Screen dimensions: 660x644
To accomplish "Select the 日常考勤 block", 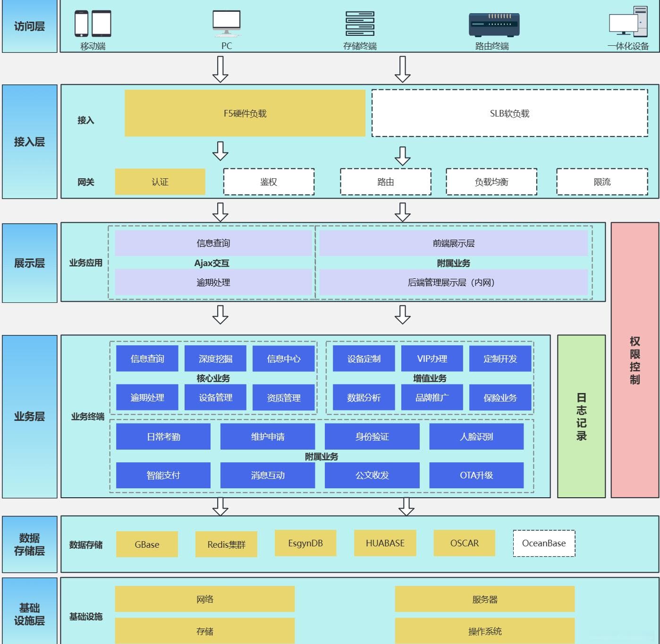I will coord(163,436).
